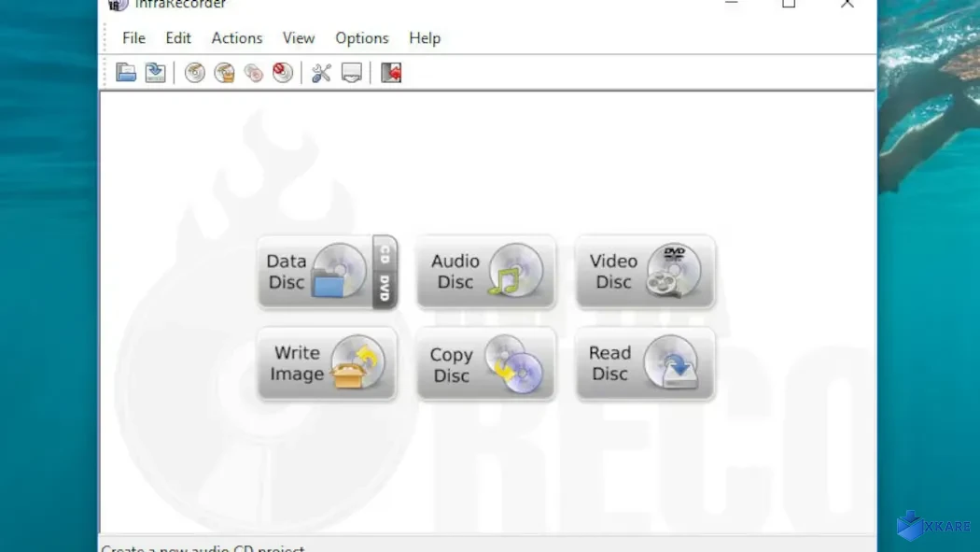Start a new Data Disc project

click(x=315, y=272)
